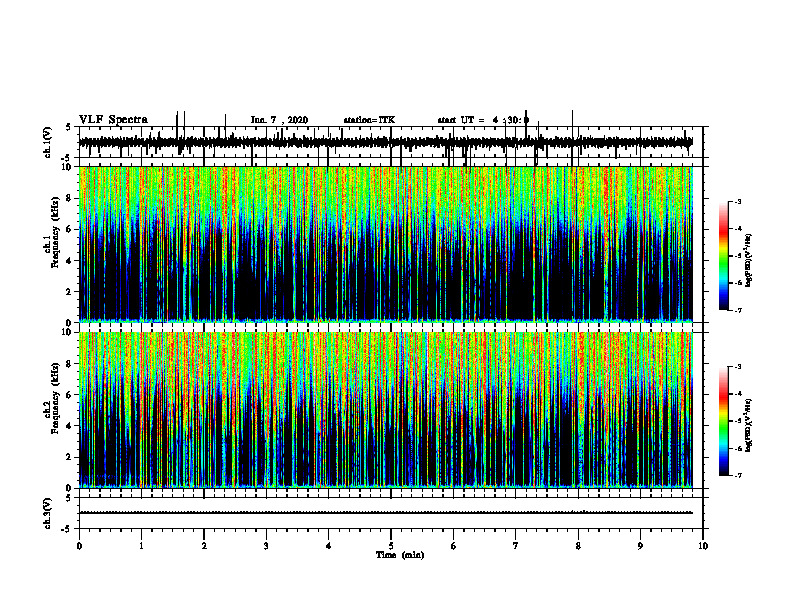Image resolution: width=792 pixels, height=612 pixels.
Task: Click the ch.2 color bar log(PSD) label
Action: coord(748,425)
